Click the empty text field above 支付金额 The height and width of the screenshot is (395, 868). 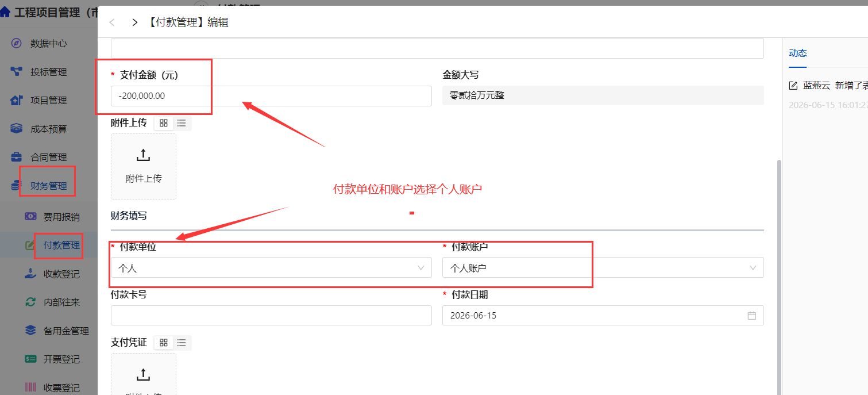(x=437, y=48)
